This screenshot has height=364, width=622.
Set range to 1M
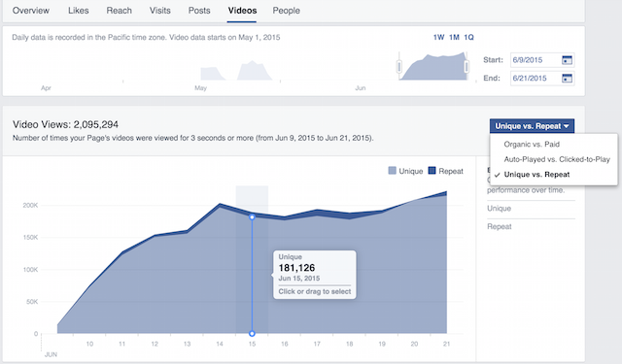(x=454, y=37)
